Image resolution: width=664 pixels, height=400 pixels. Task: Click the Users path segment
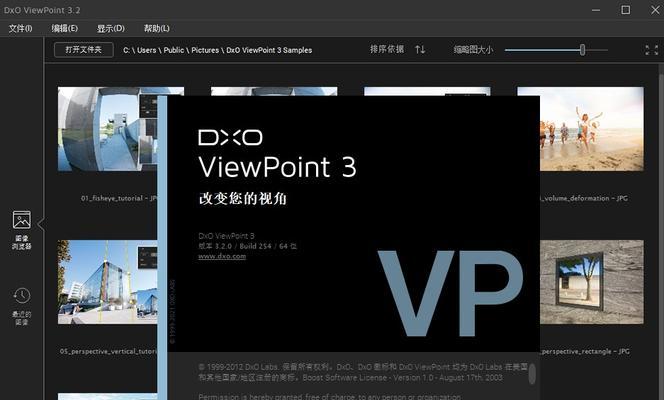pyautogui.click(x=147, y=50)
